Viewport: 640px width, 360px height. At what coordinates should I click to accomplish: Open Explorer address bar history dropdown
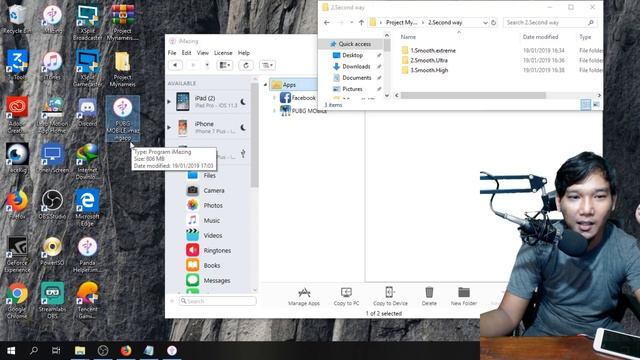pyautogui.click(x=485, y=23)
